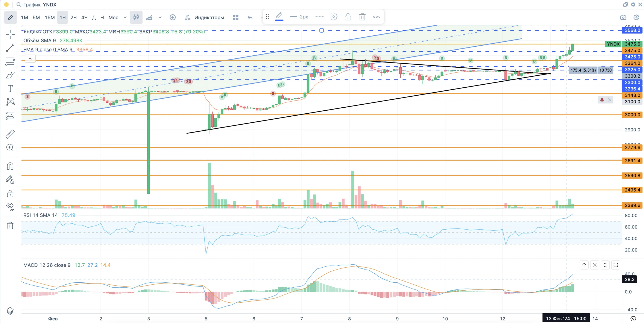The image size is (644, 323).
Task: Add a symbol to compare
Action: coord(173,17)
